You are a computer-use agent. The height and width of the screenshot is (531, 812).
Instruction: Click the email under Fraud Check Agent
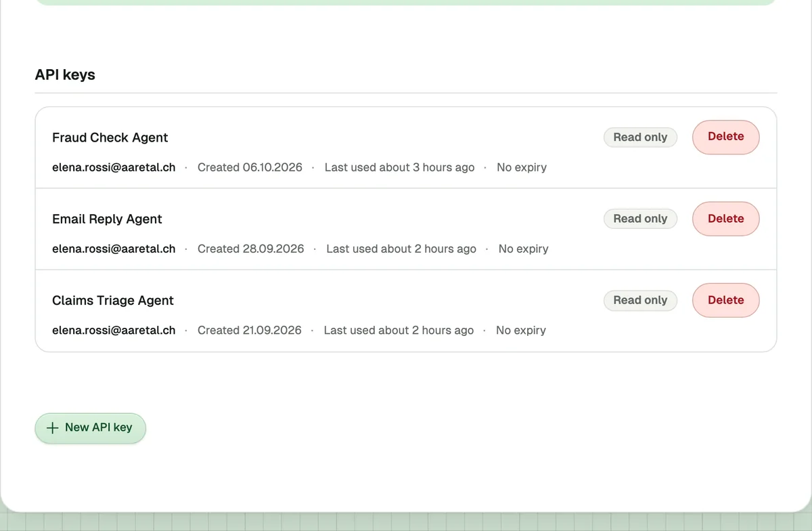114,167
